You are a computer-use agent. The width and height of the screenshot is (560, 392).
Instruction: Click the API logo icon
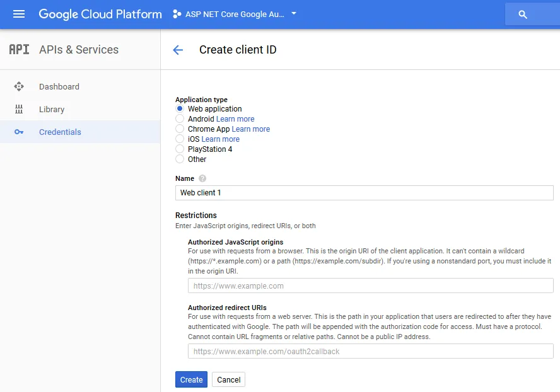point(19,50)
